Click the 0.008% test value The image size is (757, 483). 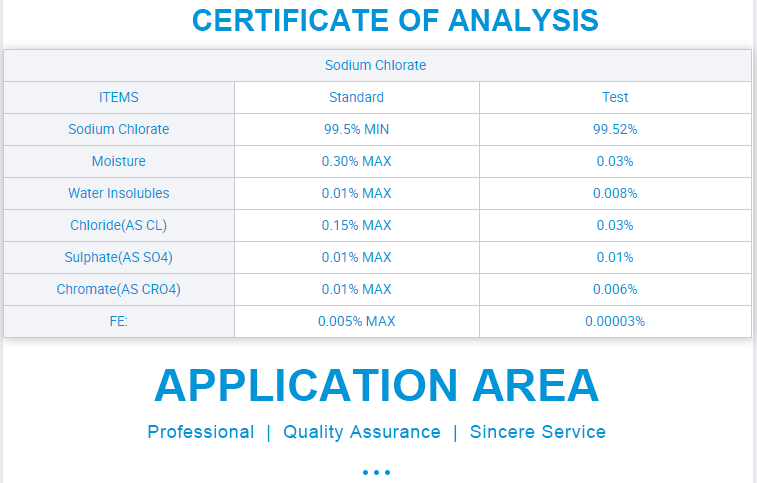click(615, 193)
